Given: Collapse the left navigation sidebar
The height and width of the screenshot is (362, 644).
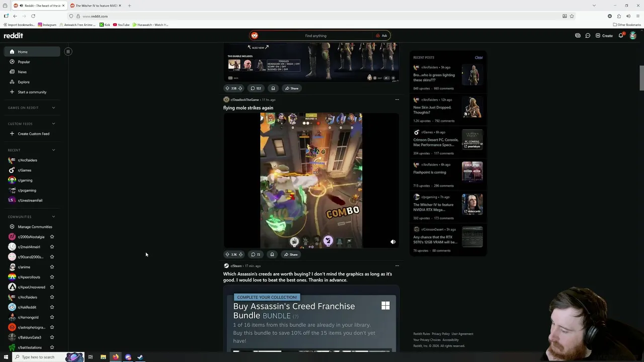Looking at the screenshot, I should pyautogui.click(x=68, y=51).
